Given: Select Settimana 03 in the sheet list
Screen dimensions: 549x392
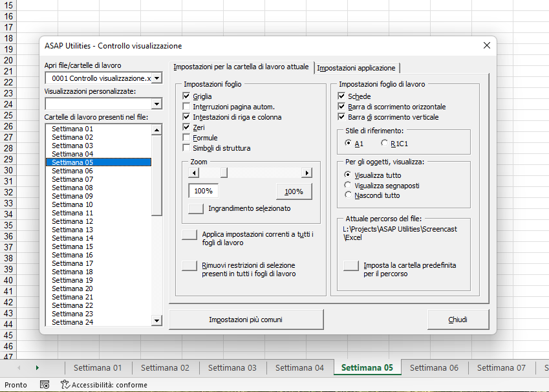Looking at the screenshot, I should point(98,146).
